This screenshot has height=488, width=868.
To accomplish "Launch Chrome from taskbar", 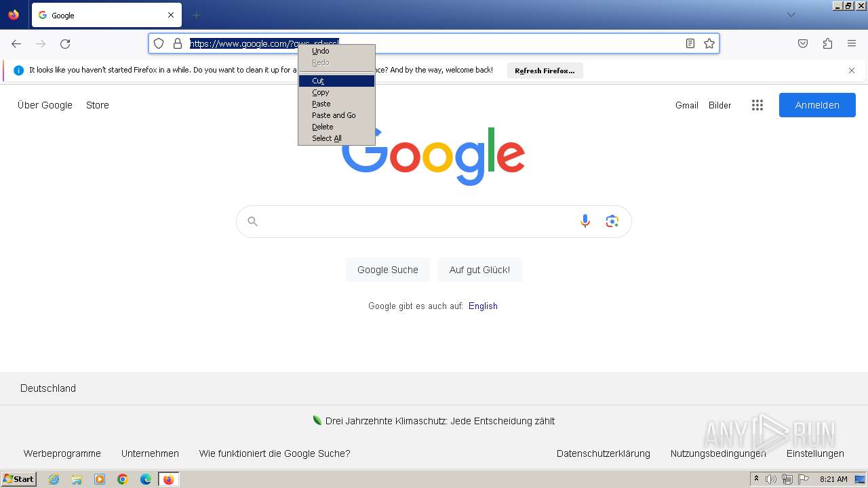I will click(123, 479).
